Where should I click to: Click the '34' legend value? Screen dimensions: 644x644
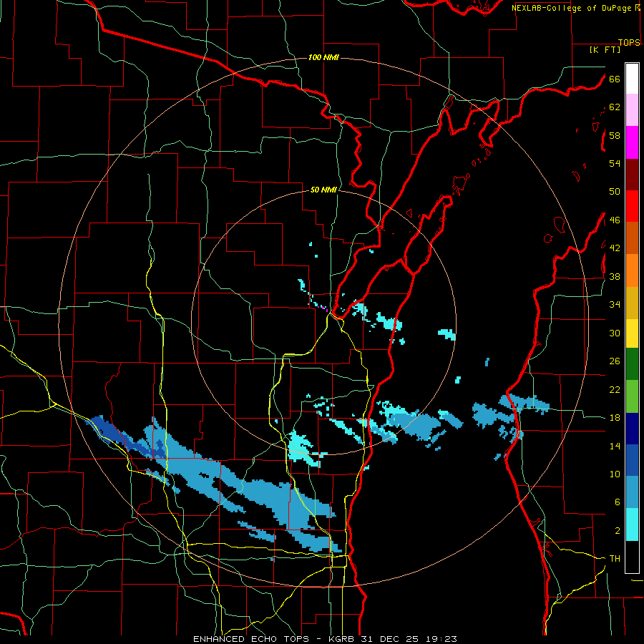coord(615,305)
